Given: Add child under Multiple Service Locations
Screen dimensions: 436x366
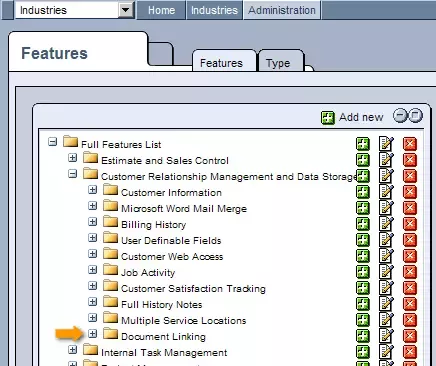Looking at the screenshot, I should (x=363, y=320).
